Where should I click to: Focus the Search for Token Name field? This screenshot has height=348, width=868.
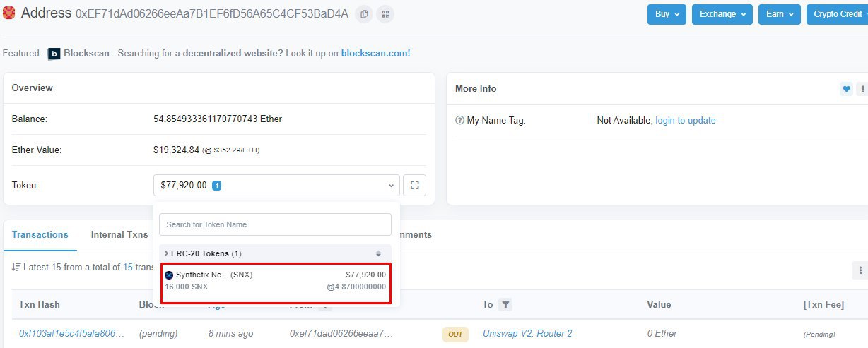[x=275, y=224]
